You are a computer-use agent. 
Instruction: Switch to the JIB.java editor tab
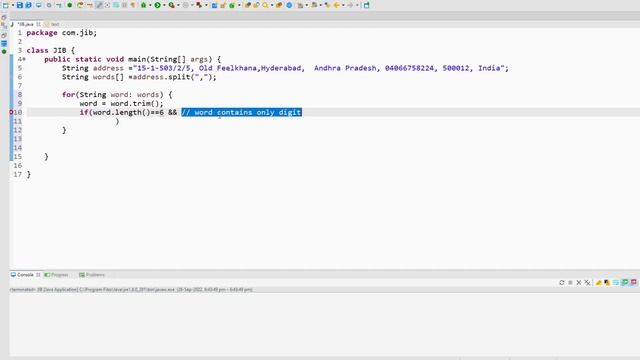pos(25,24)
